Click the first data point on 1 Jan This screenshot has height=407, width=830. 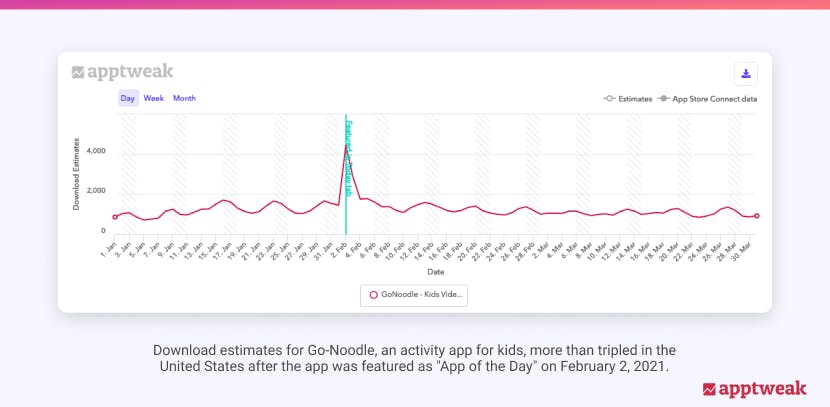(x=115, y=217)
